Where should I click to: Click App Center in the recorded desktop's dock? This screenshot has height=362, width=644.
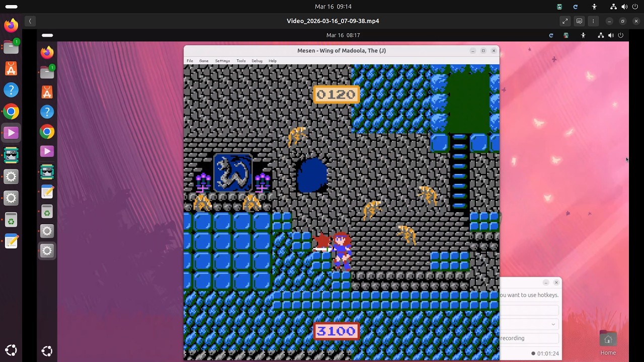point(47,93)
